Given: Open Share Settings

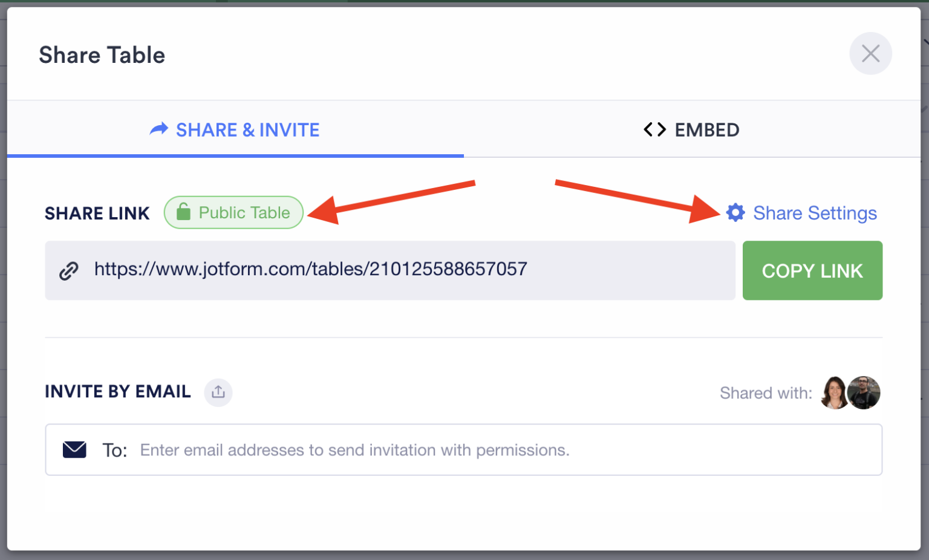Looking at the screenshot, I should [815, 213].
